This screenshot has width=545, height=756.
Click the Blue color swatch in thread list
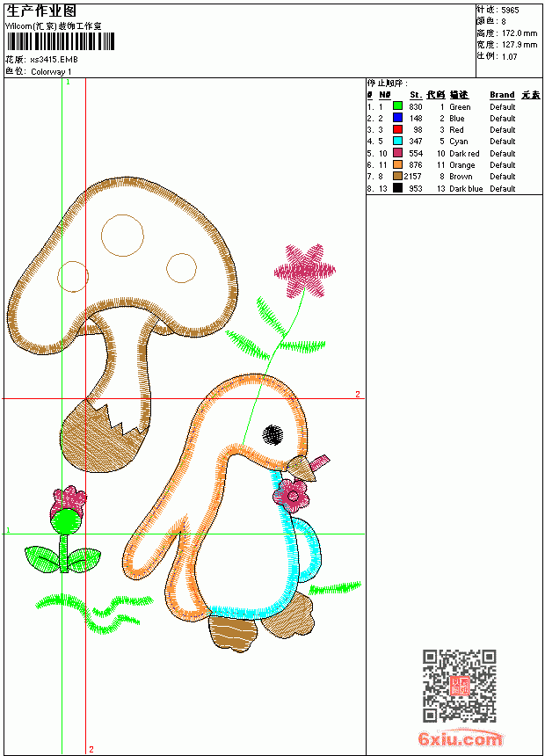[x=397, y=118]
